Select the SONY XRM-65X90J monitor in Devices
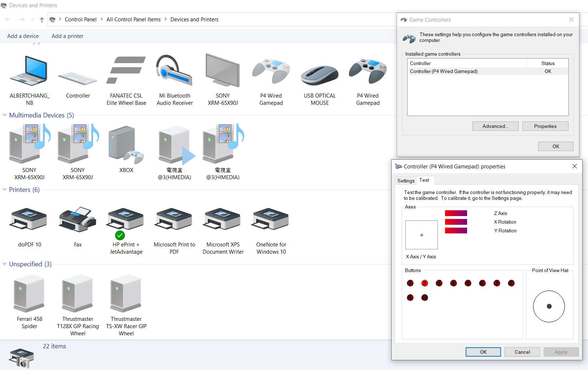Screen dimensions: 588x370 [x=223, y=80]
